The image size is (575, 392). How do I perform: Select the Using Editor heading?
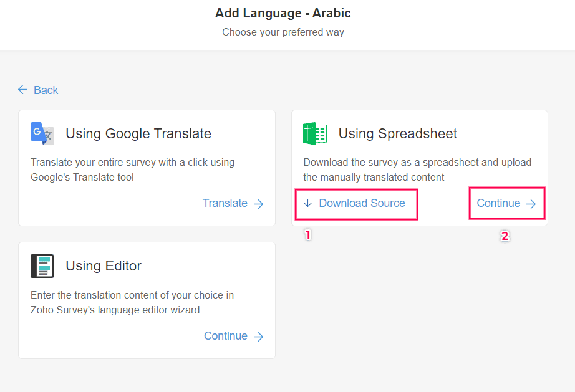tap(104, 265)
